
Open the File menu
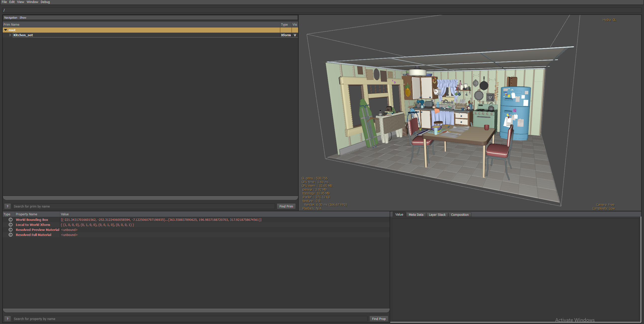[x=4, y=2]
